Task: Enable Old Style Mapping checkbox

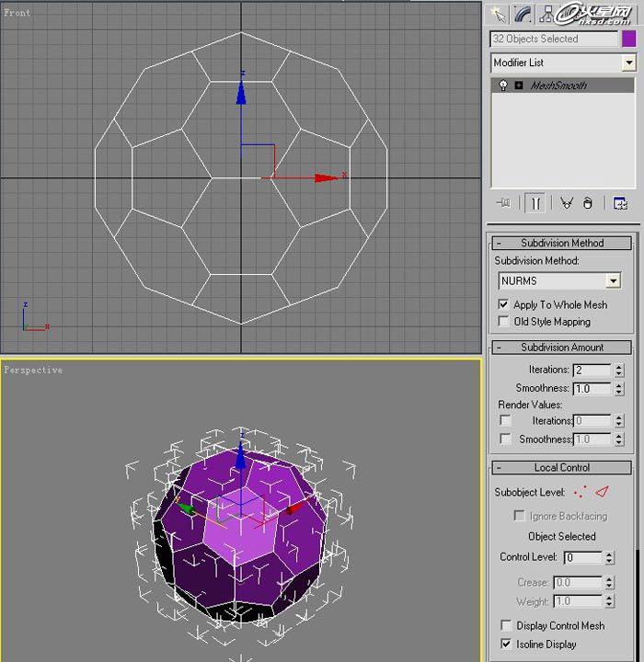Action: pyautogui.click(x=503, y=322)
